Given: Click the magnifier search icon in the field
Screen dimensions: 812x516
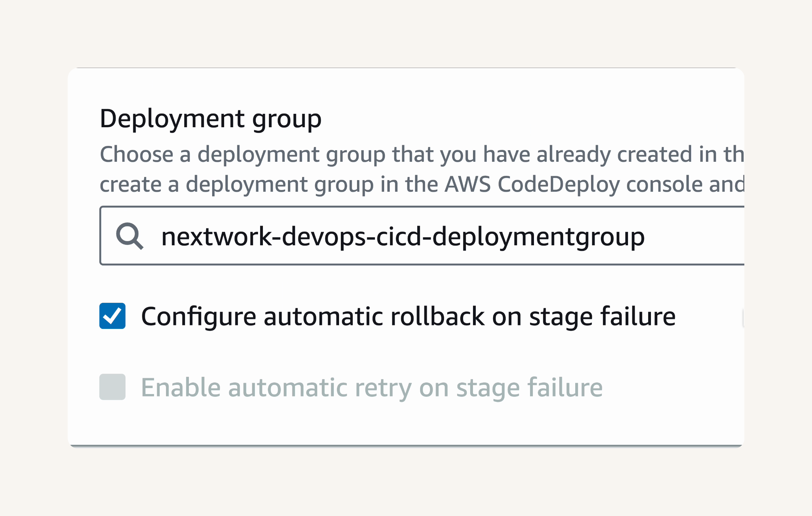Looking at the screenshot, I should 130,236.
